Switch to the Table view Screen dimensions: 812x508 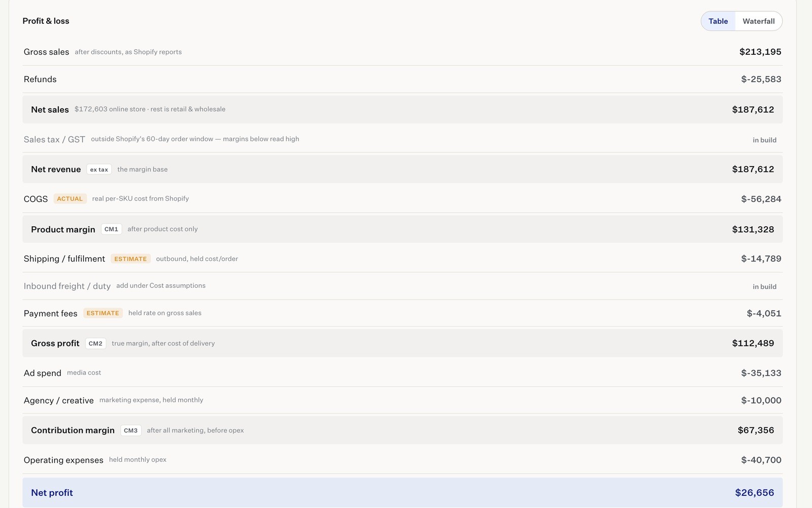pyautogui.click(x=718, y=21)
